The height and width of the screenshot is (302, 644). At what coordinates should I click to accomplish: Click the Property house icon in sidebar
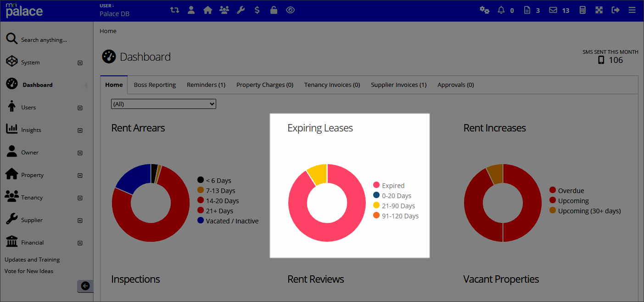(x=11, y=174)
